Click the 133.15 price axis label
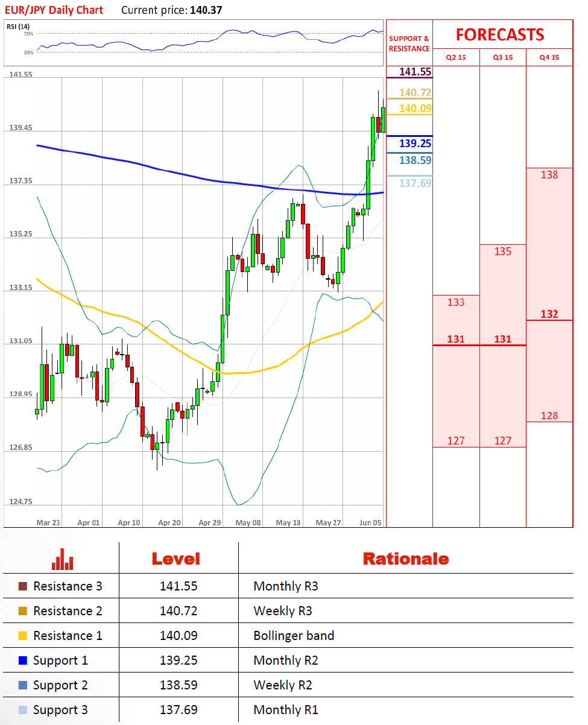The width and height of the screenshot is (588, 725). tap(21, 288)
